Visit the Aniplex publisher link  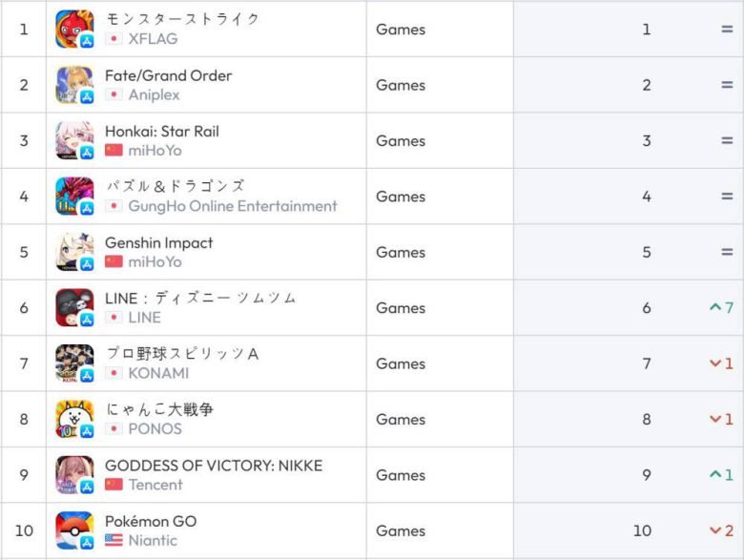point(154,94)
